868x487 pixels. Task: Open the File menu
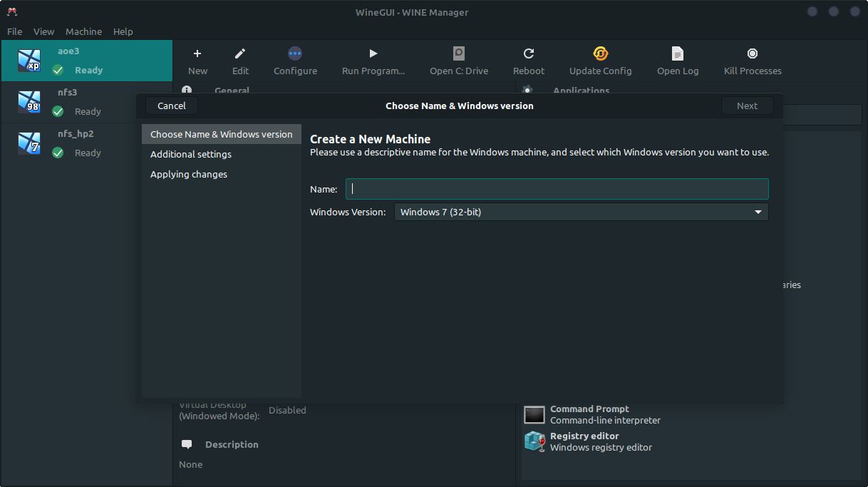[x=14, y=31]
